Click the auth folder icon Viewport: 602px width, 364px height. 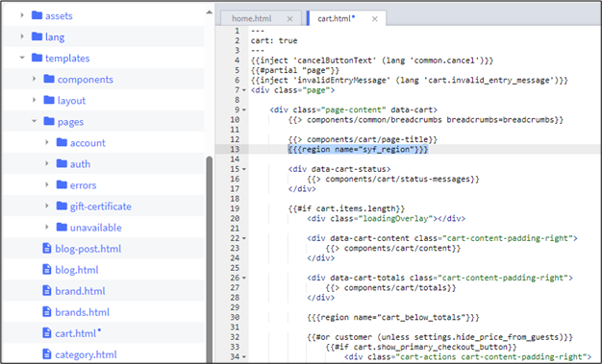pos(62,163)
